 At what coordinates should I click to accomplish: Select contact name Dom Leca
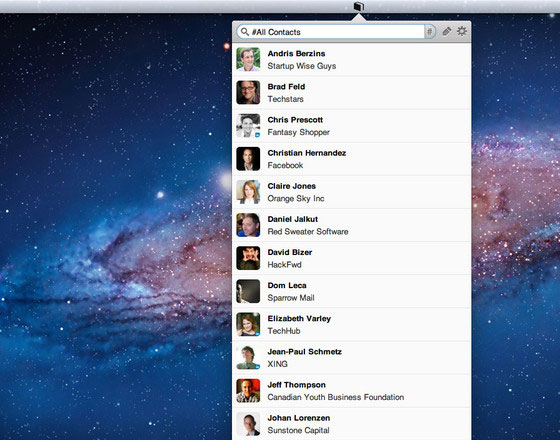coord(287,285)
